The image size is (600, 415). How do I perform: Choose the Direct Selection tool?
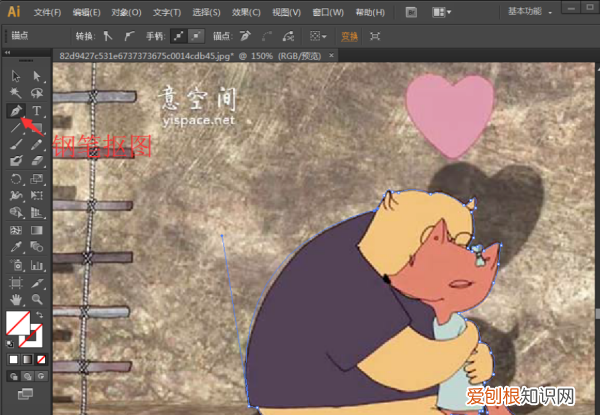click(x=36, y=76)
